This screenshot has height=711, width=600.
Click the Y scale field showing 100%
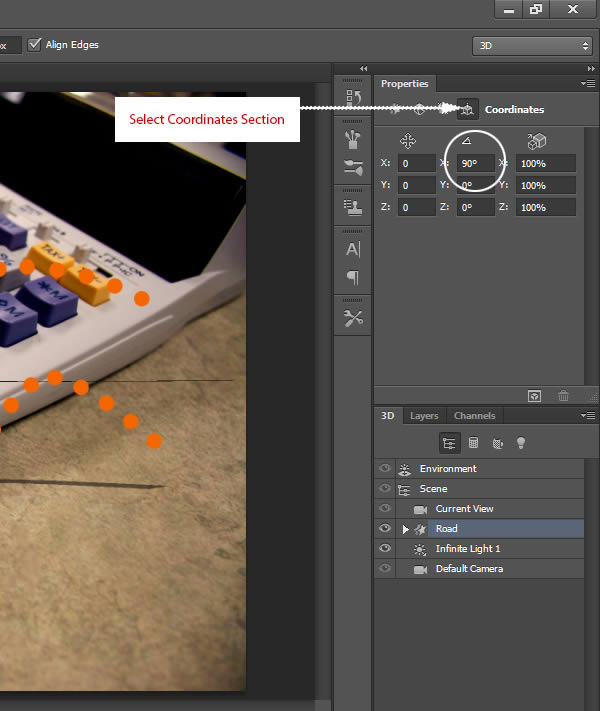(x=546, y=185)
